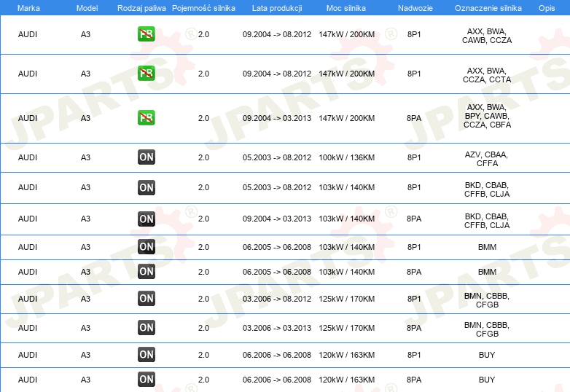Select the ON icon in the 125kW 8P1 row

click(x=147, y=298)
